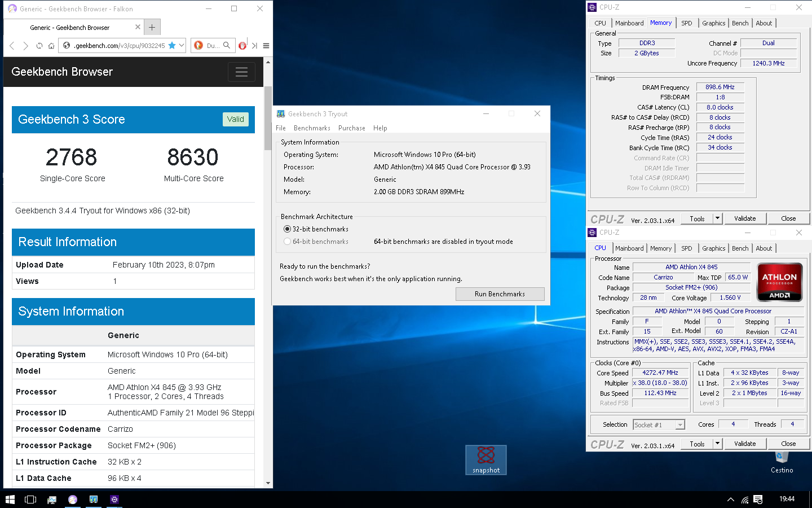
Task: Open Falkon main menu hamburger
Action: pyautogui.click(x=266, y=46)
